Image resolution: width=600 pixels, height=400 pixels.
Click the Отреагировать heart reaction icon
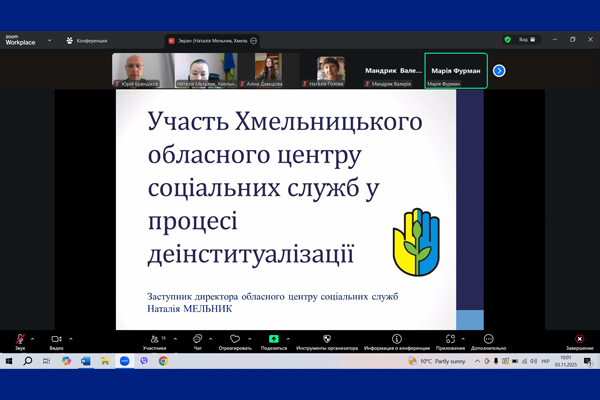(235, 340)
